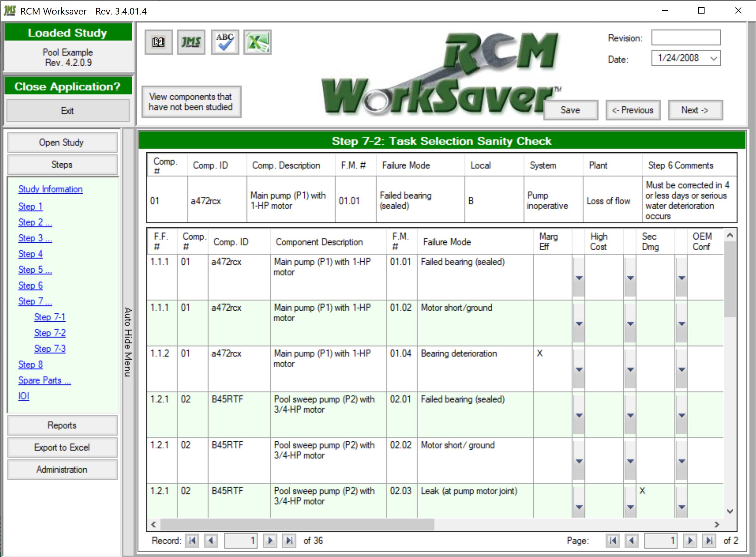Click the Save button
Screen dimensions: 756x557
(570, 110)
